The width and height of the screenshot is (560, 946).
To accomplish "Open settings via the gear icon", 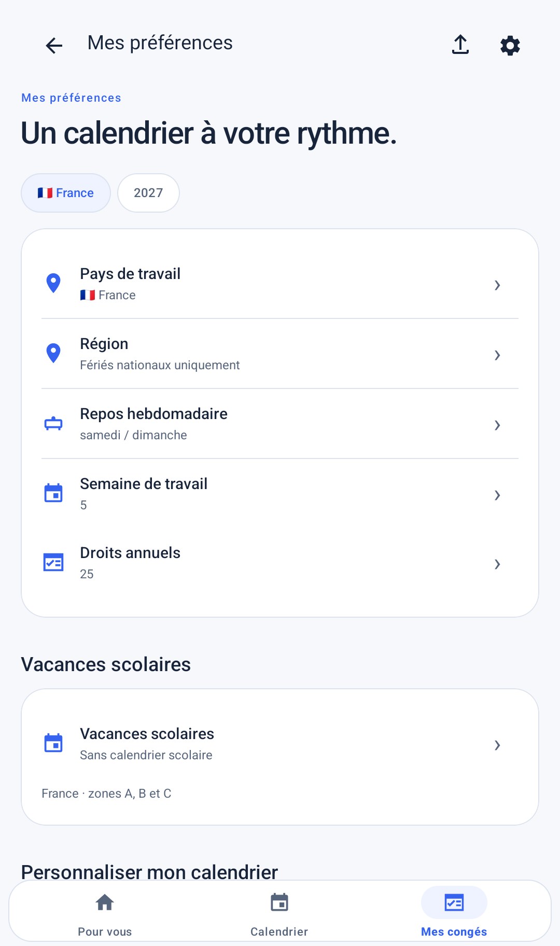I will coord(510,46).
